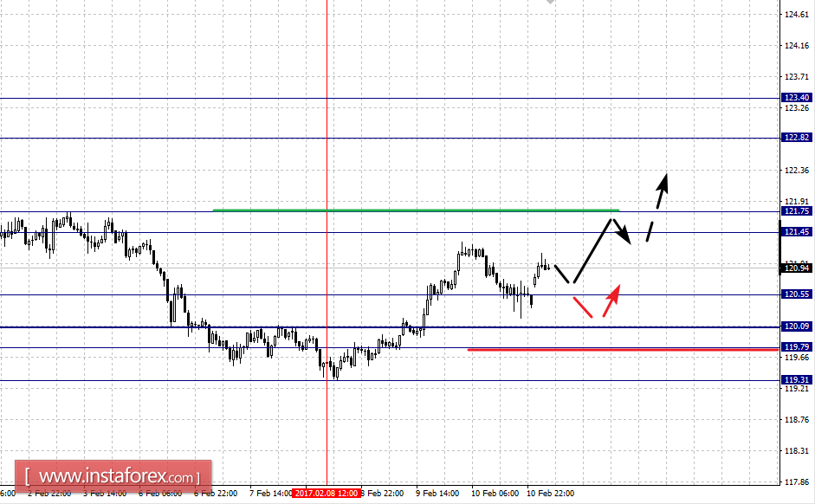Image resolution: width=815 pixels, height=504 pixels.
Task: Click the 3 Feb 14:00 time axis label
Action: pyautogui.click(x=105, y=493)
